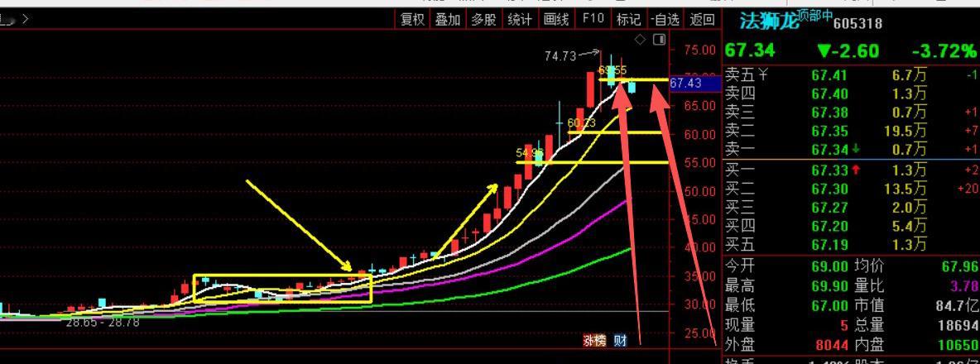Click the -3.72% change percentage
The width and height of the screenshot is (980, 364).
946,50
